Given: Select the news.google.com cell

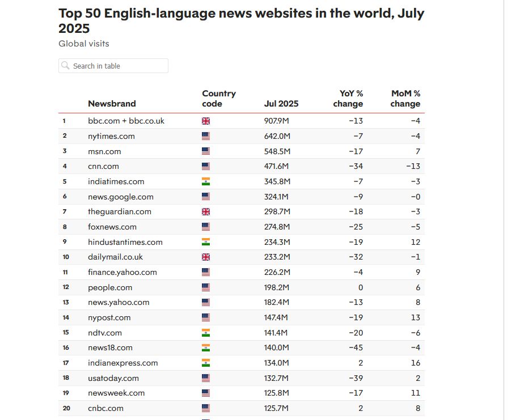Looking at the screenshot, I should tap(121, 197).
